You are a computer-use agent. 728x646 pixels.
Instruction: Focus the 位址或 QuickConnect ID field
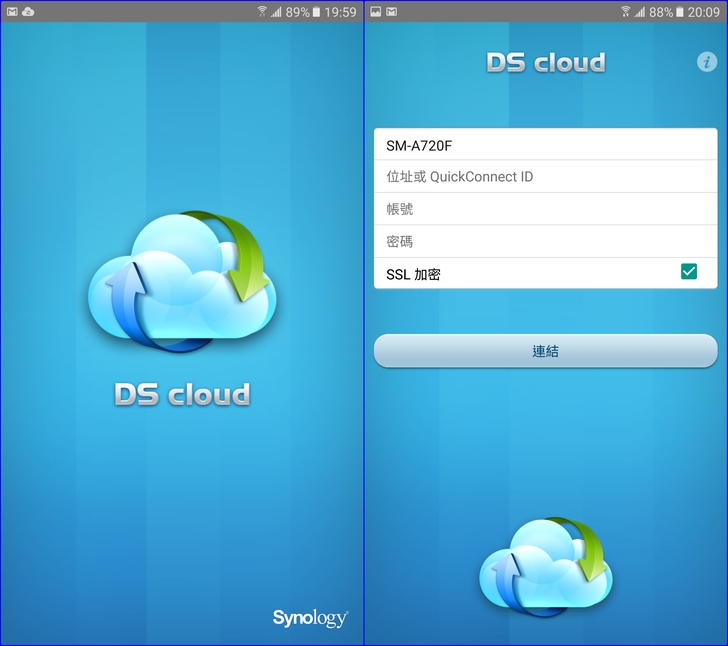click(545, 177)
